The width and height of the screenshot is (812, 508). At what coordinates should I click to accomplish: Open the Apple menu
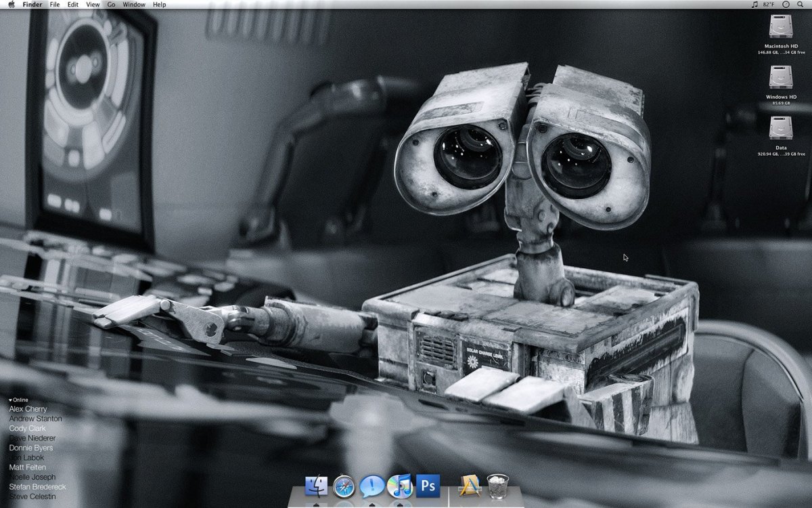pos(11,4)
